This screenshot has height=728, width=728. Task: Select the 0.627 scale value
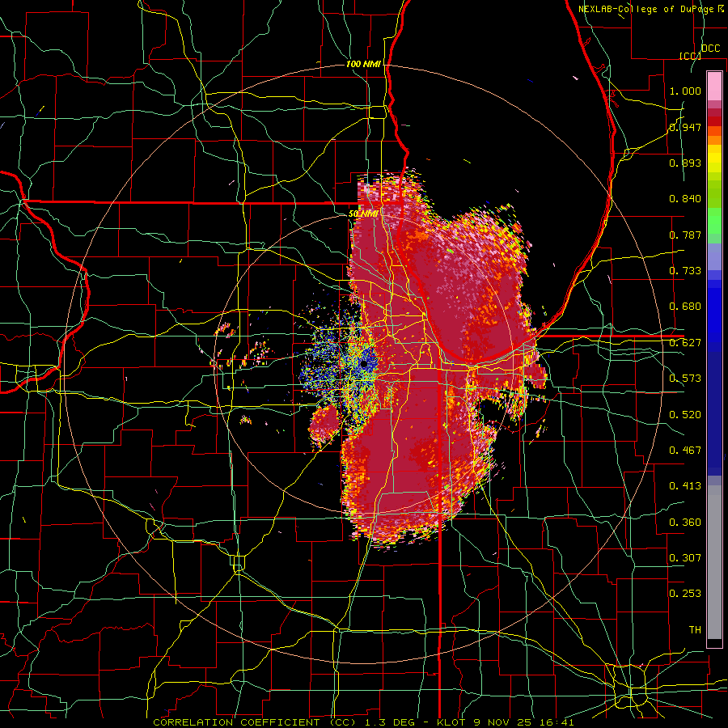[685, 343]
